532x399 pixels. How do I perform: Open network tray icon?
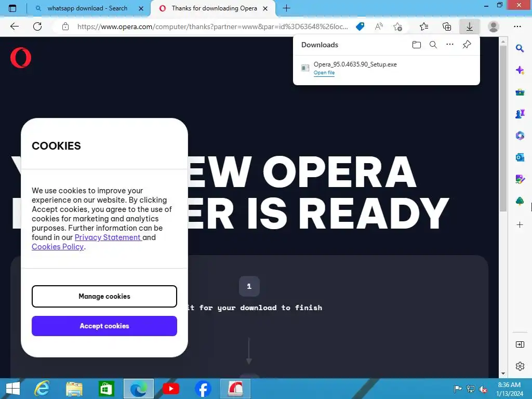(x=471, y=389)
